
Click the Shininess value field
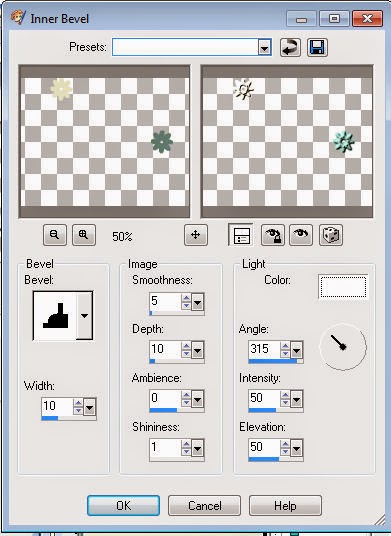(x=165, y=447)
